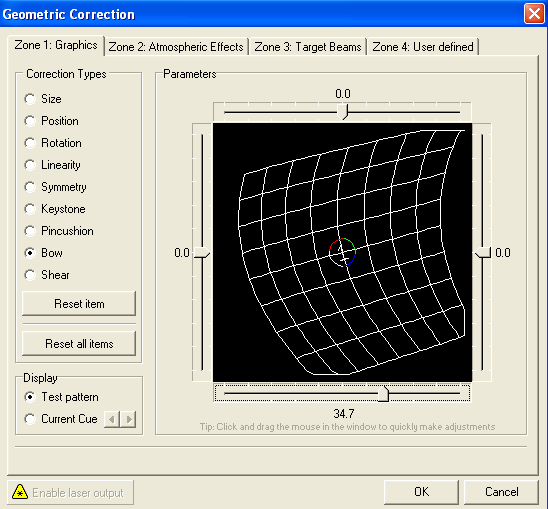Switch to Zone 2: Atmospheric Effects tab
Screen dimensions: 548x509
(176, 47)
